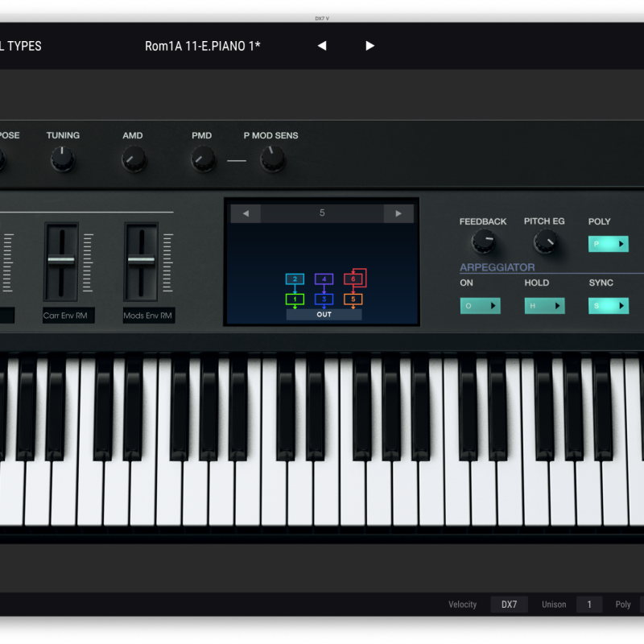Viewport: 644px width, 644px height.
Task: Select operator 5 box in algorithm diagram
Action: point(353,299)
